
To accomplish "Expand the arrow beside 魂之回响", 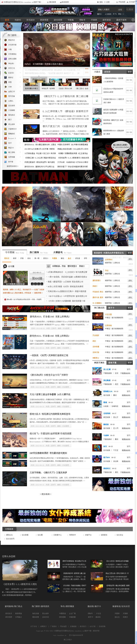I will [x=20, y=152].
